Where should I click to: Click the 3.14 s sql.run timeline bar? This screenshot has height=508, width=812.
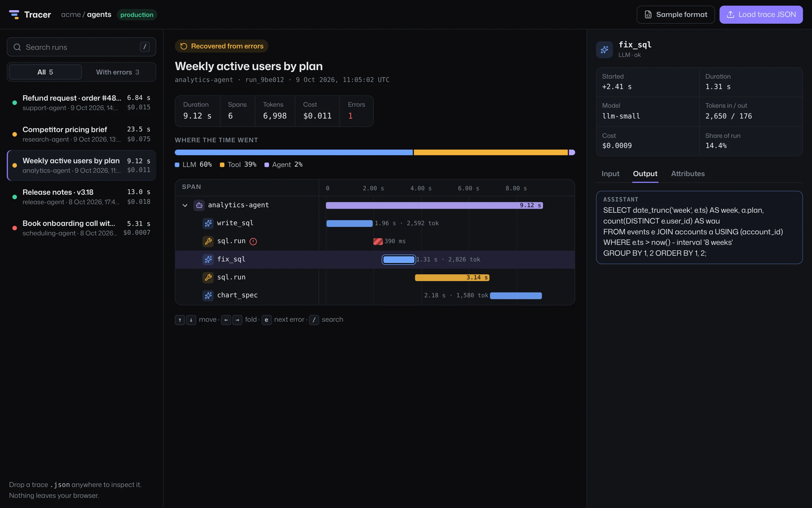click(452, 278)
